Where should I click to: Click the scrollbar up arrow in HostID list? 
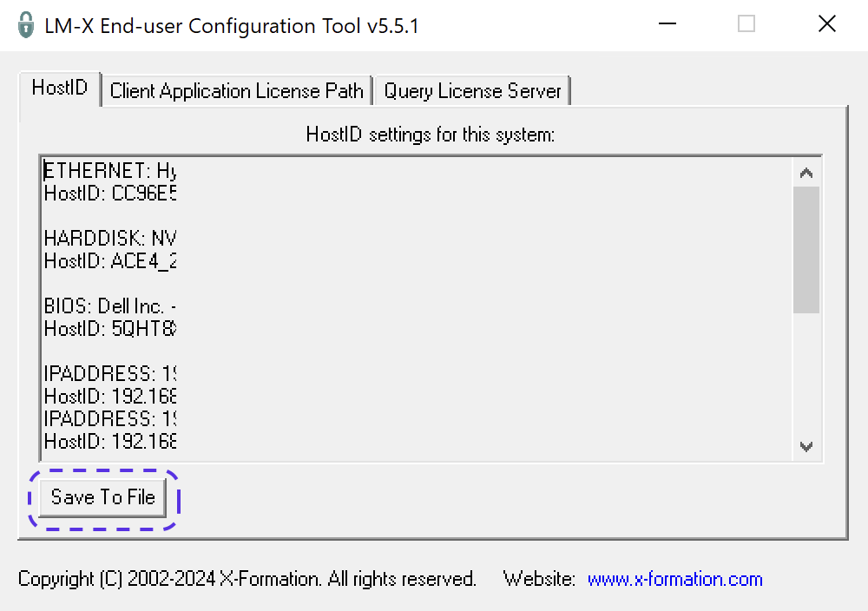(806, 173)
